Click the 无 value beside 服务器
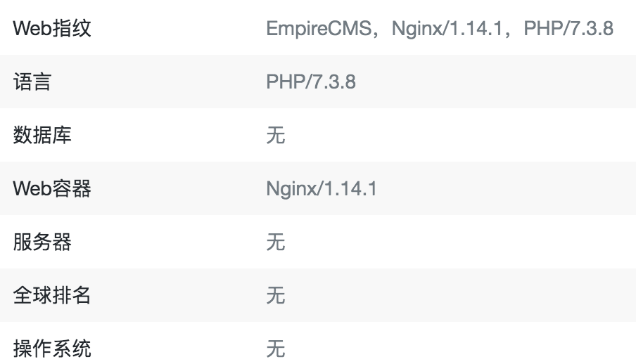 coord(275,242)
